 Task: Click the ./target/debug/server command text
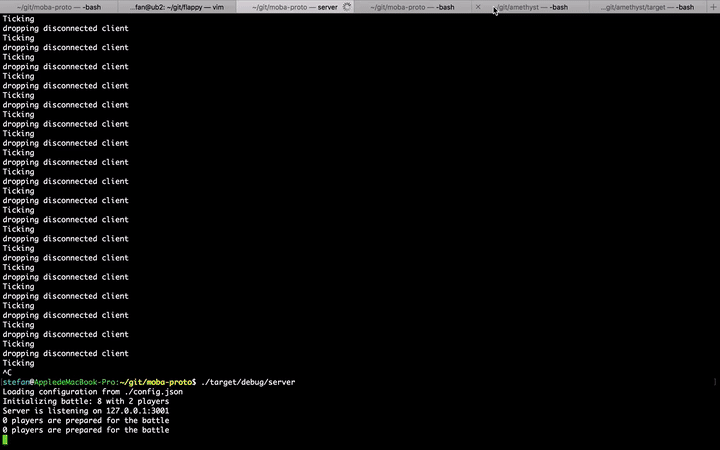[248, 382]
